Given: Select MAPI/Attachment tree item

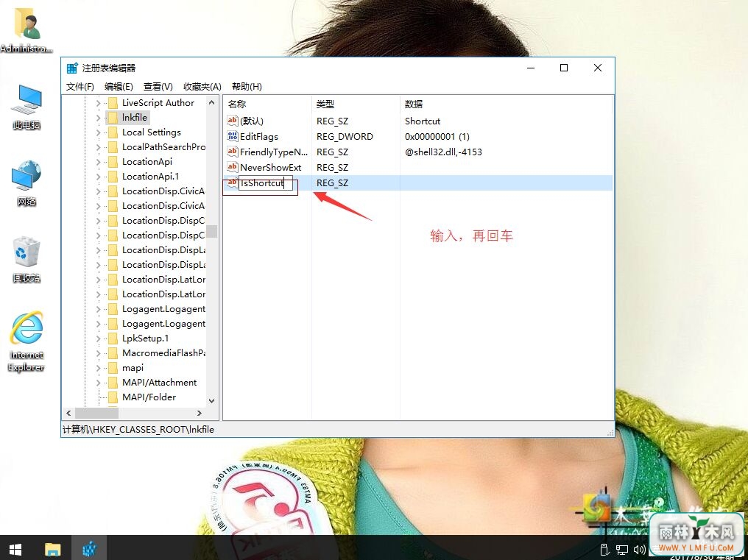Looking at the screenshot, I should (159, 383).
